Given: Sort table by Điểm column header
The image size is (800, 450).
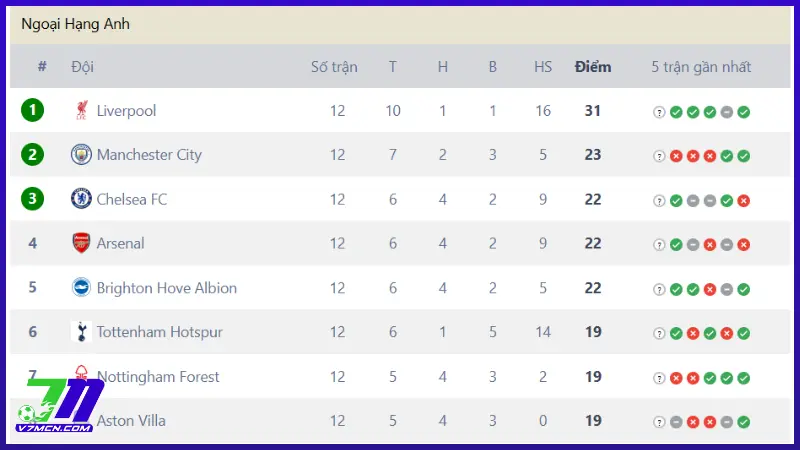Looking at the screenshot, I should pyautogui.click(x=593, y=67).
